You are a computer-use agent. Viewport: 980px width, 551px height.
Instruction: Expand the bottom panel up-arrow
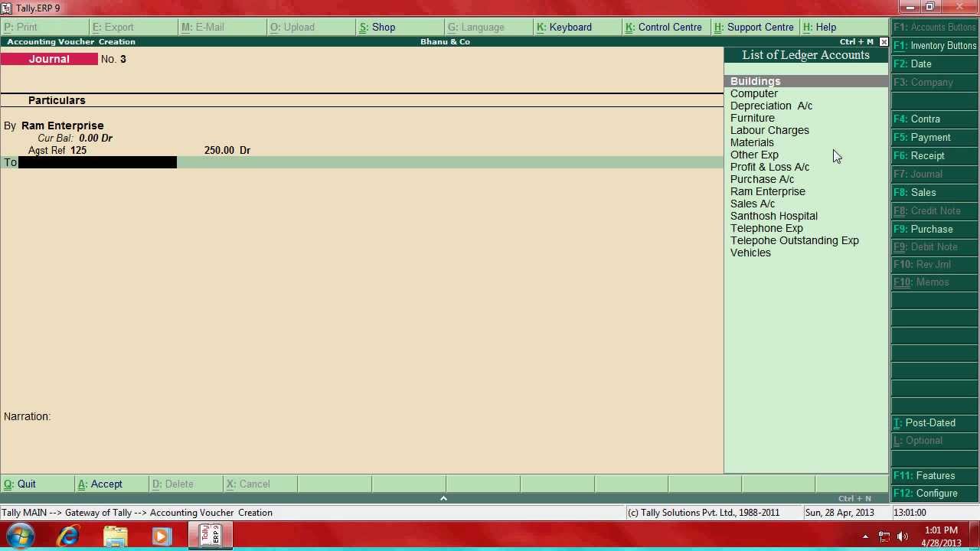(443, 498)
